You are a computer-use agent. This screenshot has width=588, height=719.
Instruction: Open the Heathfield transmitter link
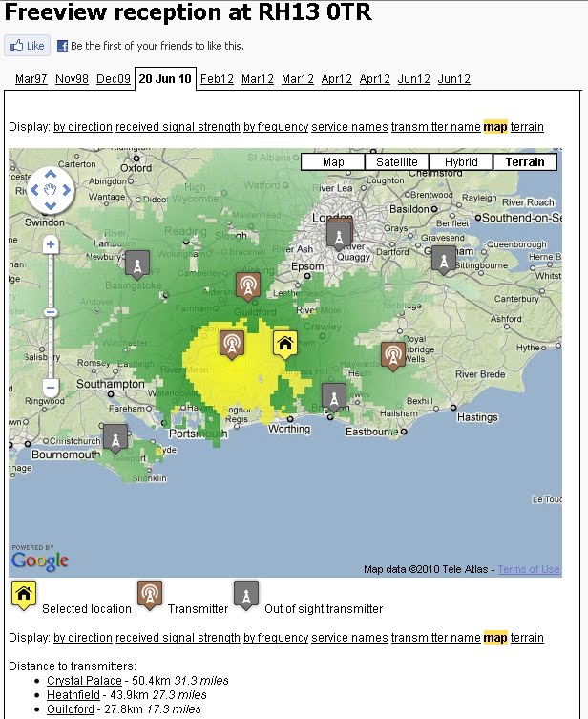tap(73, 695)
